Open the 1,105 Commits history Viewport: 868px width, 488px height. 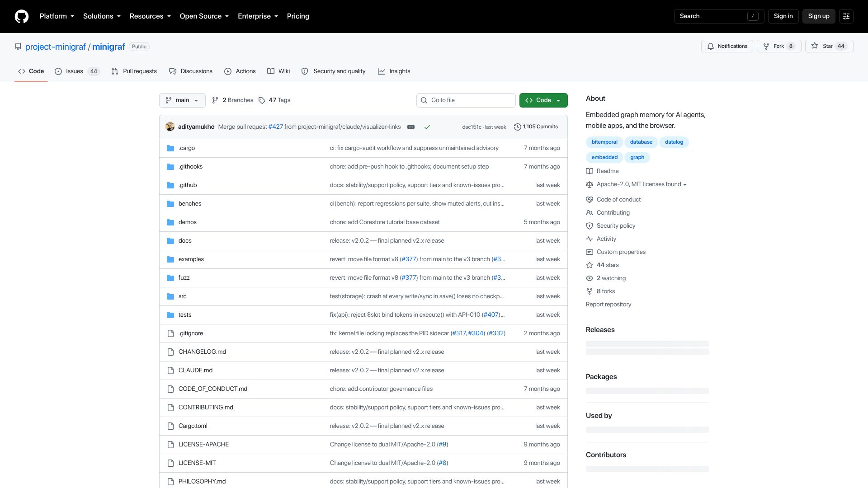[x=536, y=127]
